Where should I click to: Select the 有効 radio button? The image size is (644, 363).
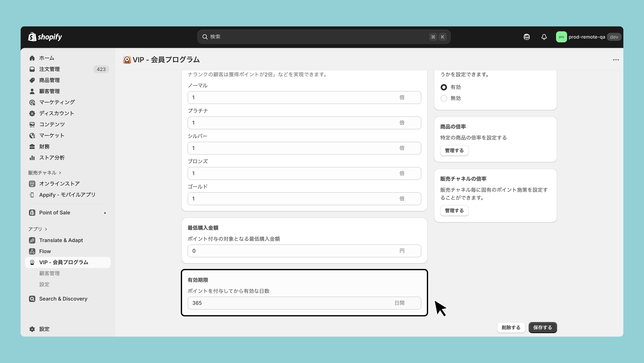pos(444,87)
